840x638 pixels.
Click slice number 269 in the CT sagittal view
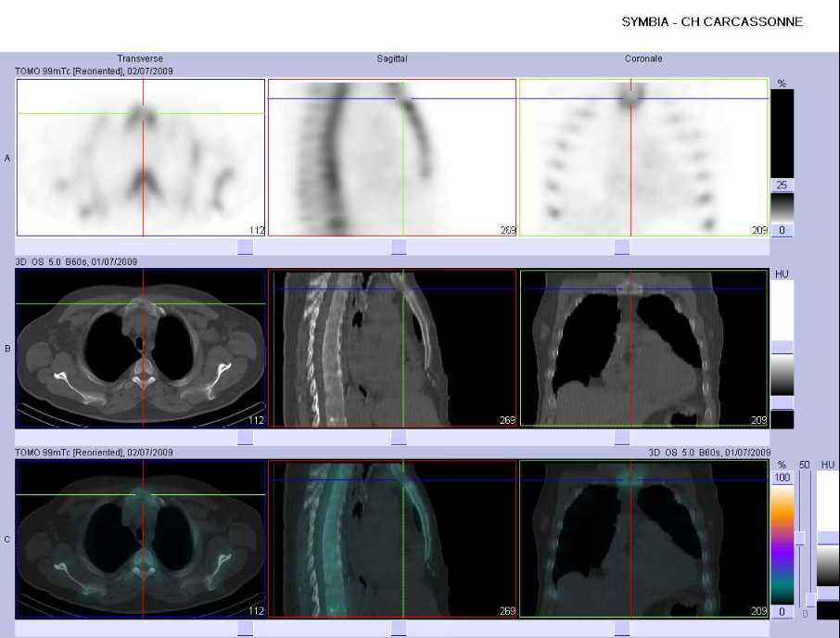pos(507,420)
